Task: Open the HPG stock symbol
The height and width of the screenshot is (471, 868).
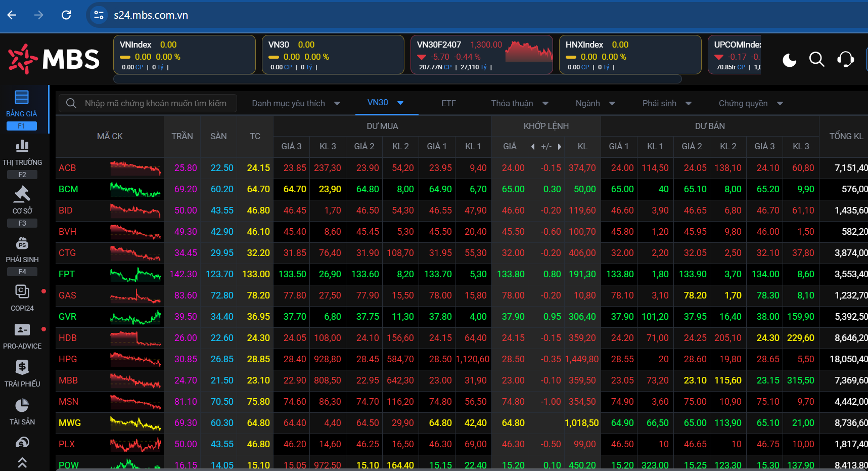Action: coord(68,359)
